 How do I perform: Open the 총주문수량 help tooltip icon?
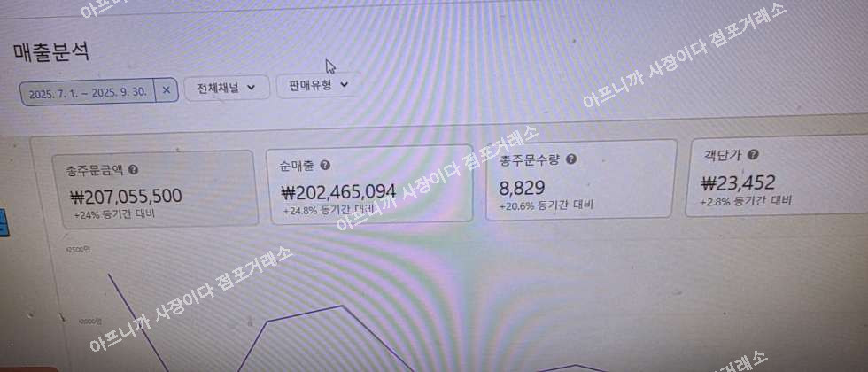pyautogui.click(x=571, y=159)
